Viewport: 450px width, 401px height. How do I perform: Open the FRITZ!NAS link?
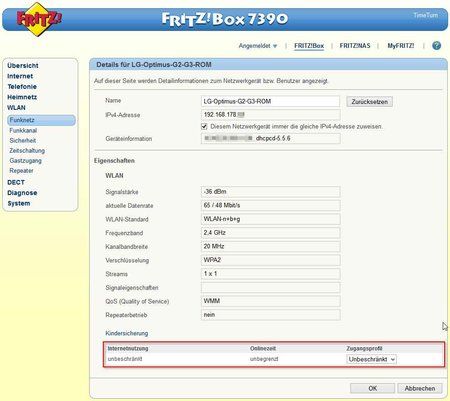click(x=355, y=46)
